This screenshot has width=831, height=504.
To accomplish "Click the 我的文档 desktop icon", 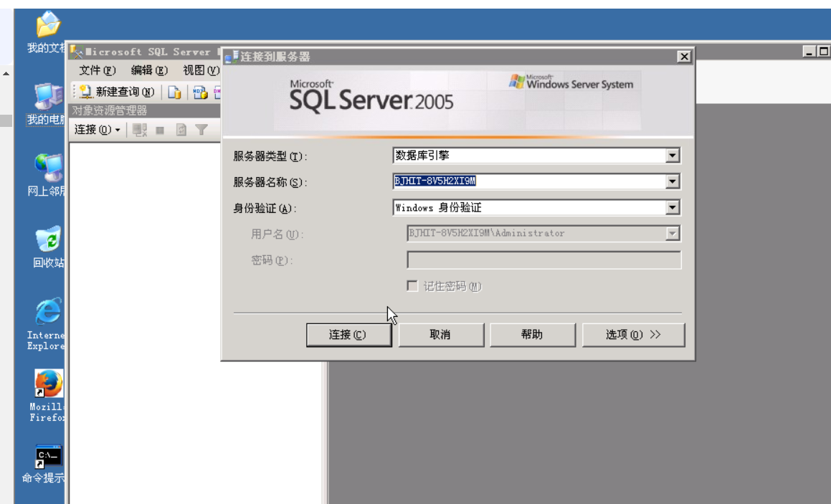I will pos(48,32).
